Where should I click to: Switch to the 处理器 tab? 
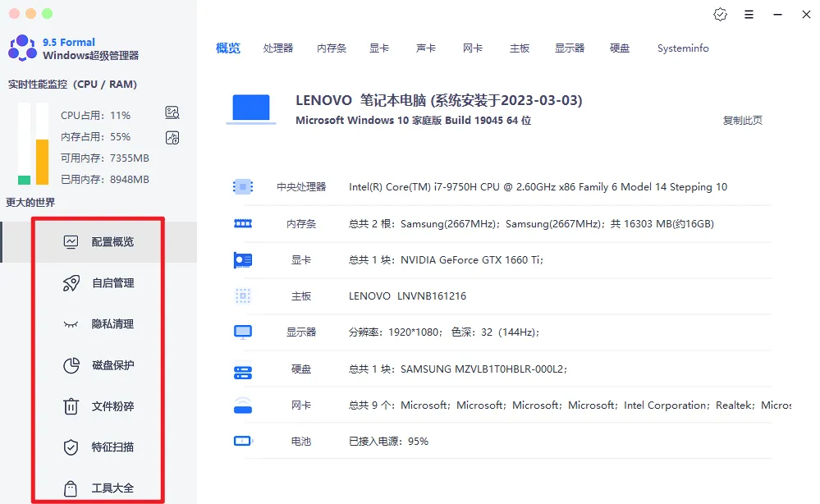(278, 48)
